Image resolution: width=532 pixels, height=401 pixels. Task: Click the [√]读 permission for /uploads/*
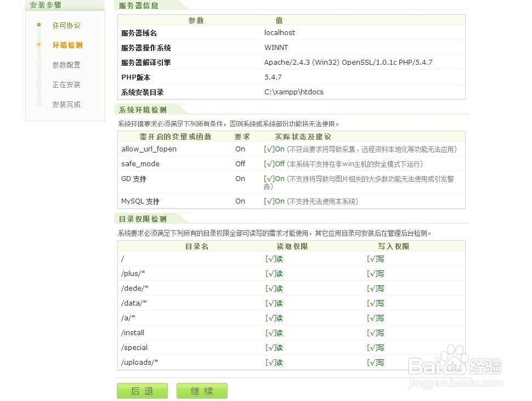274,362
